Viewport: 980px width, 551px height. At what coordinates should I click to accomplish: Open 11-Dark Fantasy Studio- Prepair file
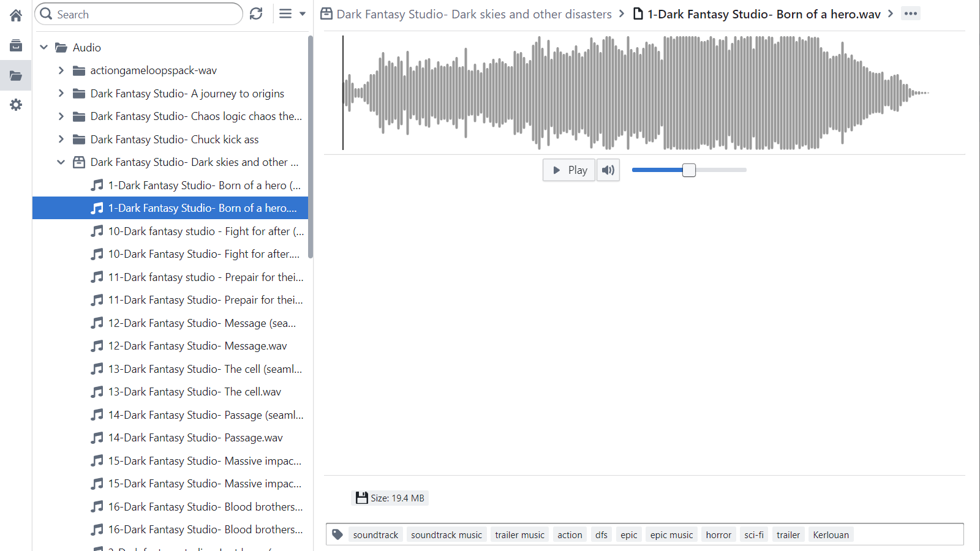pos(170,300)
